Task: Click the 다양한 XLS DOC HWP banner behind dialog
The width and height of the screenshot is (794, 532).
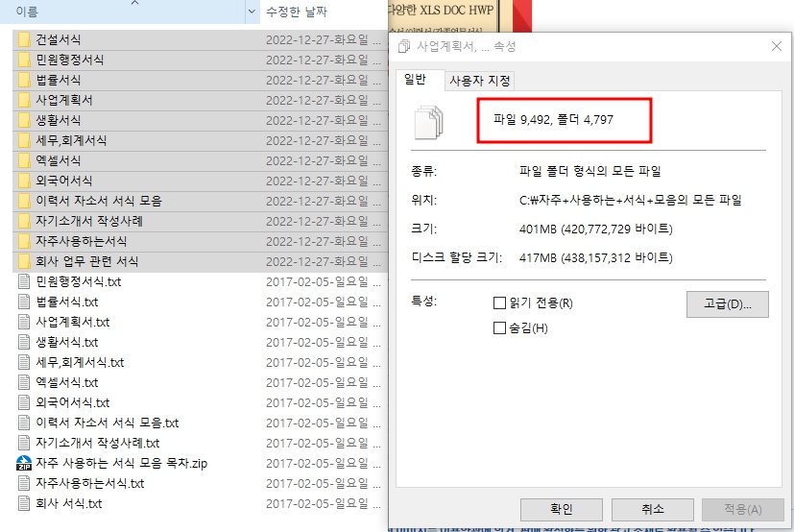Action: point(442,11)
